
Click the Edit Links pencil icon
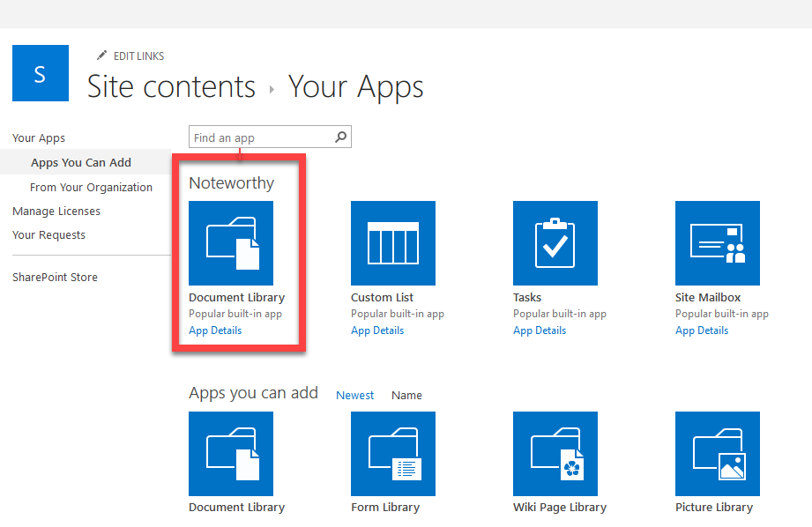pyautogui.click(x=102, y=56)
